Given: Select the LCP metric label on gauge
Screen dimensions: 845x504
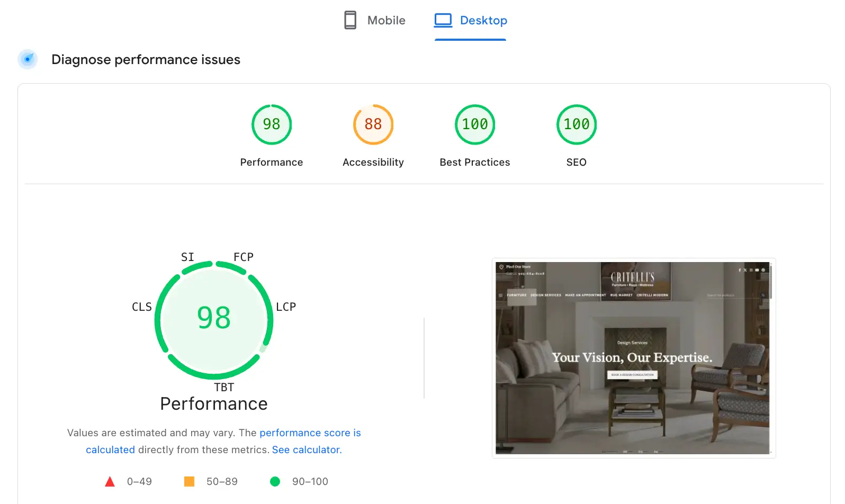Looking at the screenshot, I should click(286, 307).
